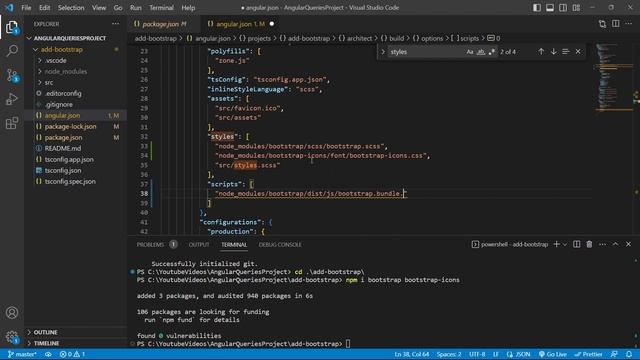Open the Accounts menu icon

pos(12,313)
